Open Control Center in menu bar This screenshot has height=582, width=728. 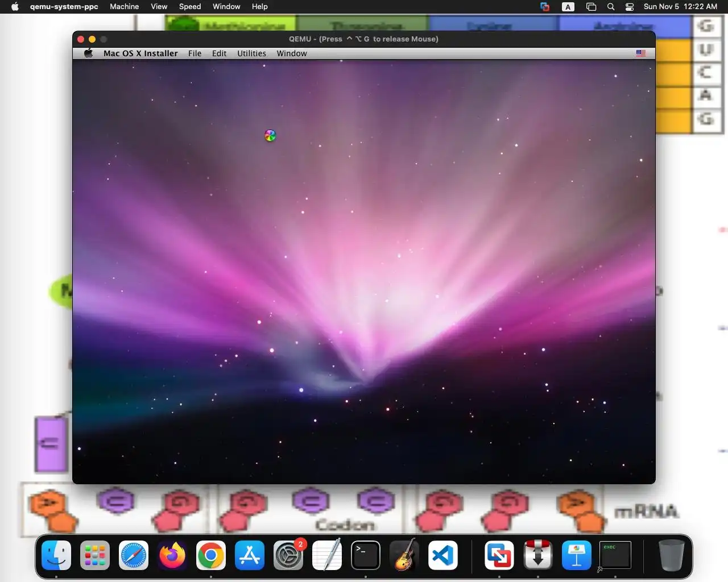click(630, 7)
